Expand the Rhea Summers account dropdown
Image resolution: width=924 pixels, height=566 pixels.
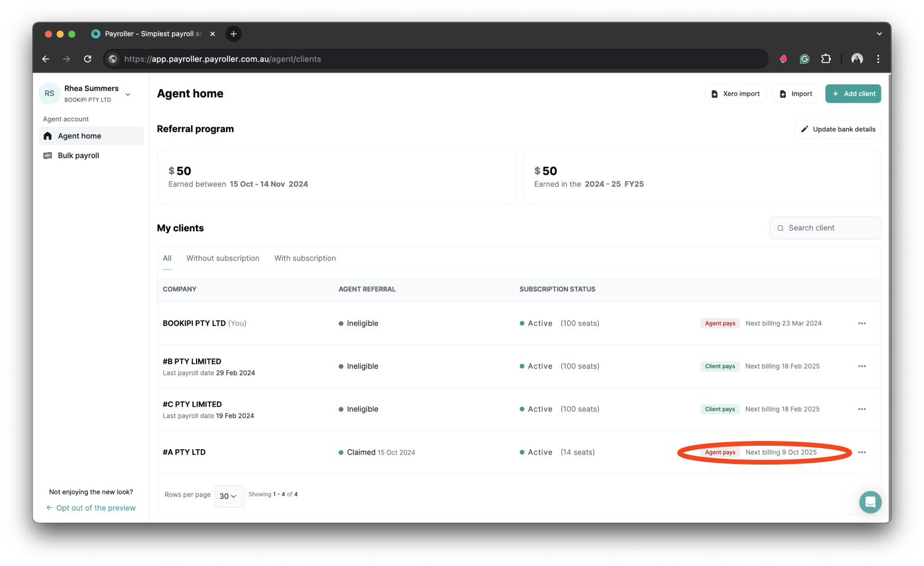click(x=128, y=94)
